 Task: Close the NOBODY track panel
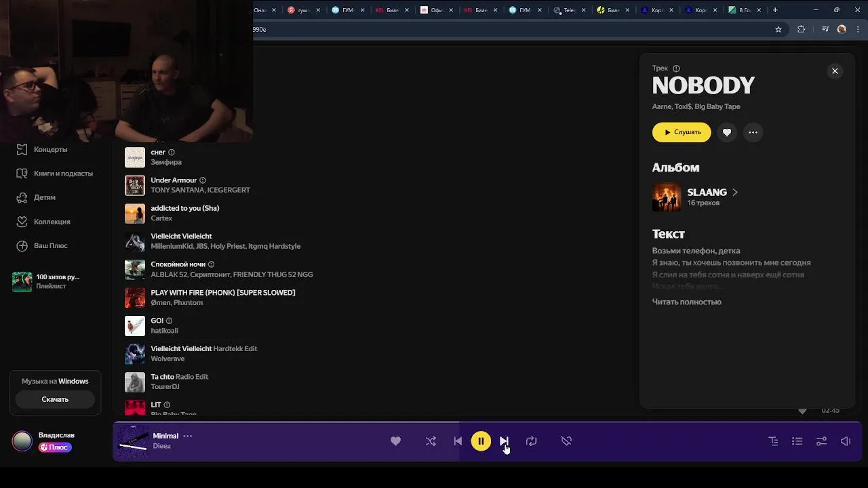(835, 71)
